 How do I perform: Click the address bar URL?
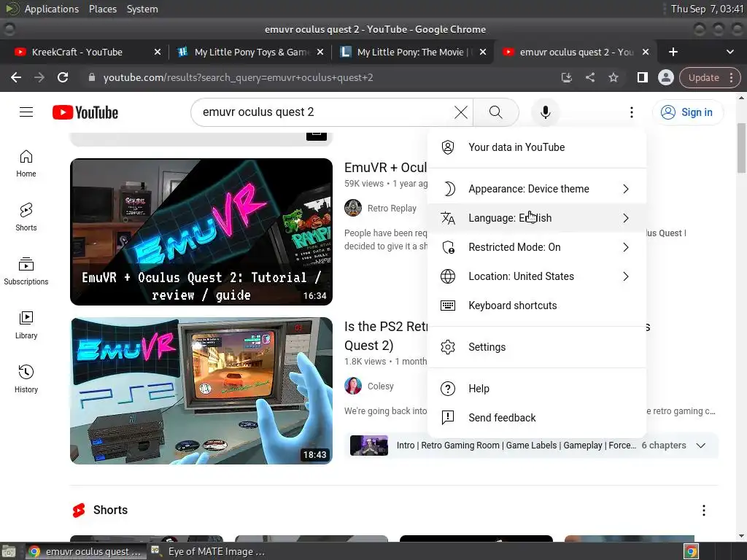[x=239, y=77]
